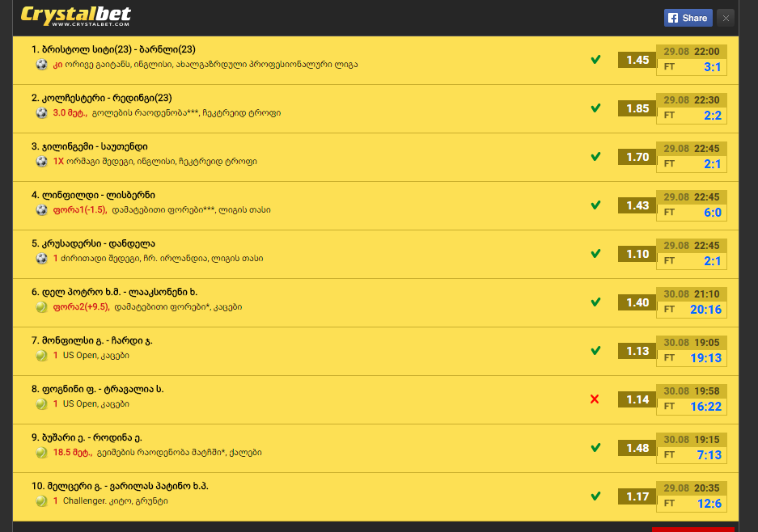The width and height of the screenshot is (758, 532).
Task: Select the 1.40 odds box
Action: (x=637, y=302)
